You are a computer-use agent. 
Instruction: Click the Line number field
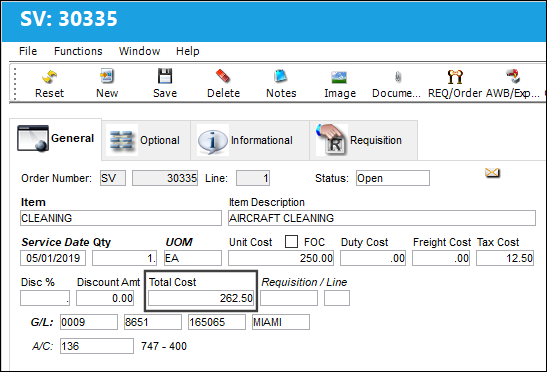tap(253, 178)
